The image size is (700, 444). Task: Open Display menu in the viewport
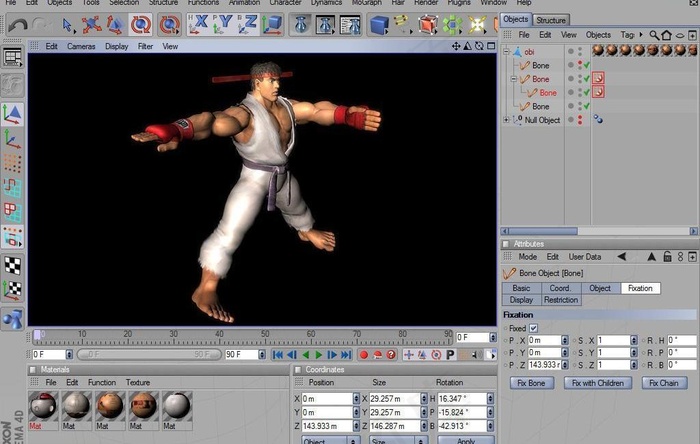pos(117,46)
